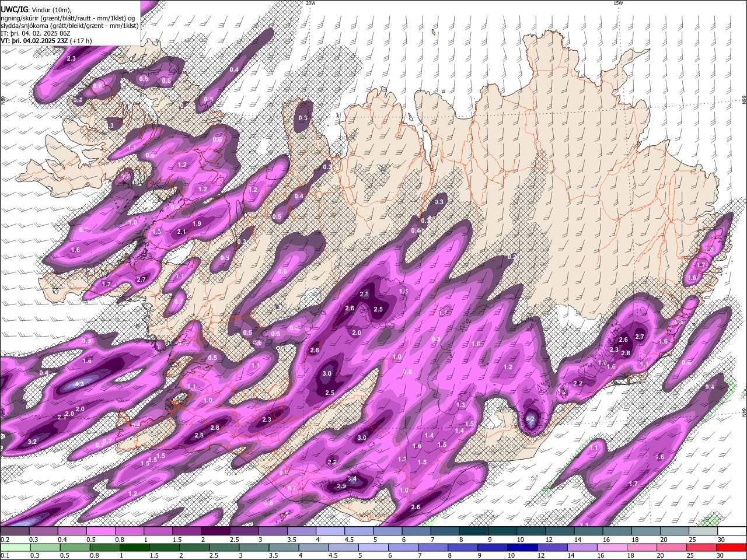Select the VT: þri. 04.02.2025 23Z (+17 h) line

(46, 41)
